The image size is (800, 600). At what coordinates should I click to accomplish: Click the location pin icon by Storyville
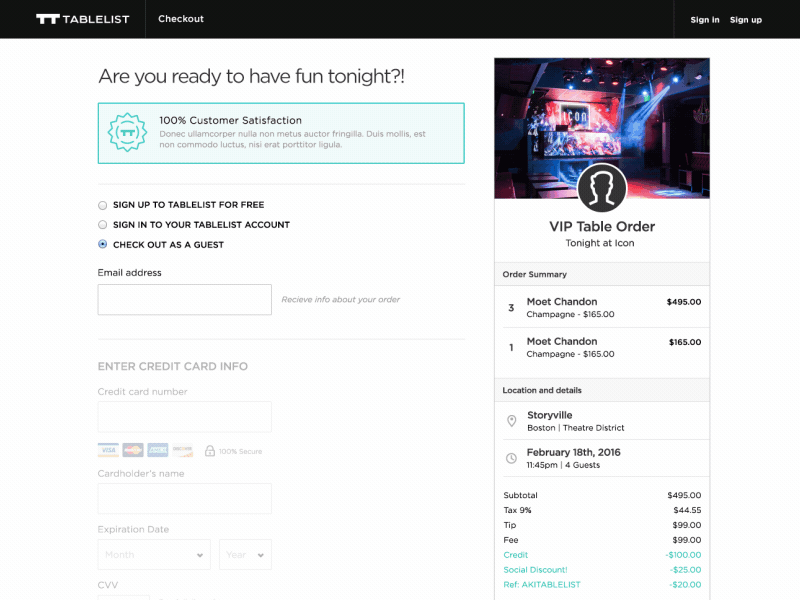click(512, 421)
